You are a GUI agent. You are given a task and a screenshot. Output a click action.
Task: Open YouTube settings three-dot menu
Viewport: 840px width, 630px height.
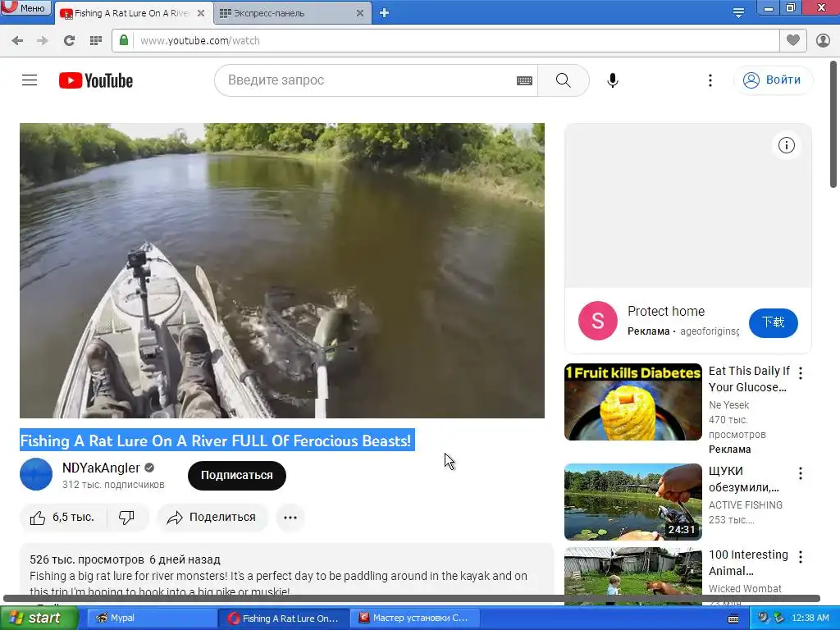coord(710,80)
